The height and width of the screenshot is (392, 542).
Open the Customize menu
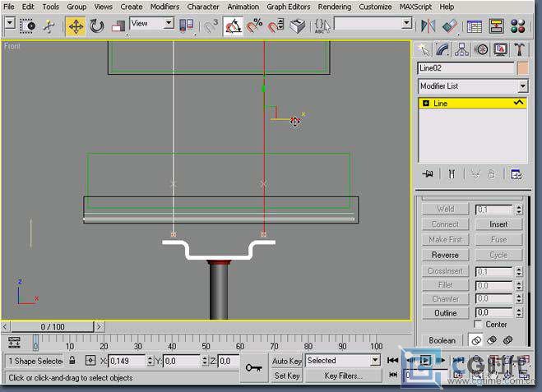[375, 7]
